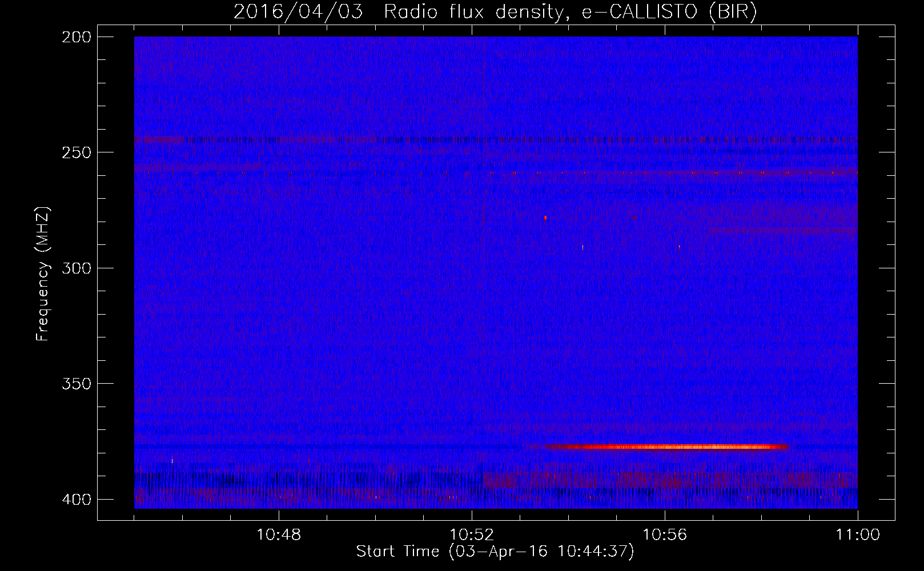The height and width of the screenshot is (571, 924).
Task: Click the '10:52' time tick label
Action: point(472,535)
